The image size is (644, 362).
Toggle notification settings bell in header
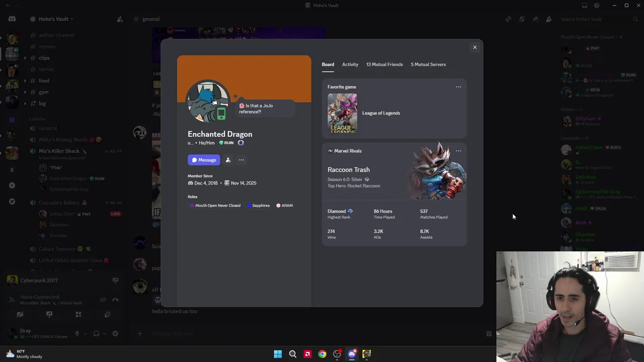coord(522,19)
